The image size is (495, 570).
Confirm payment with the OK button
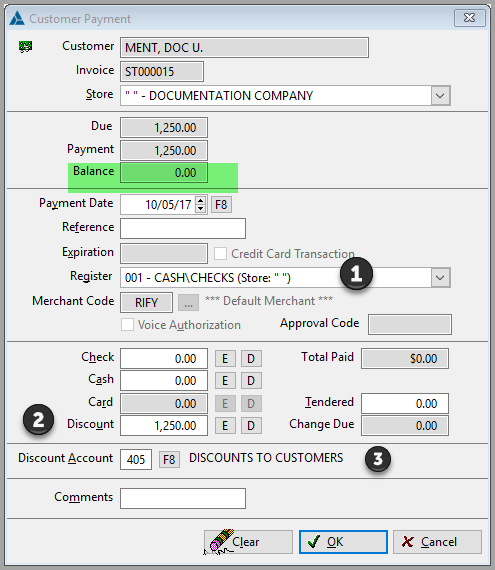[343, 542]
